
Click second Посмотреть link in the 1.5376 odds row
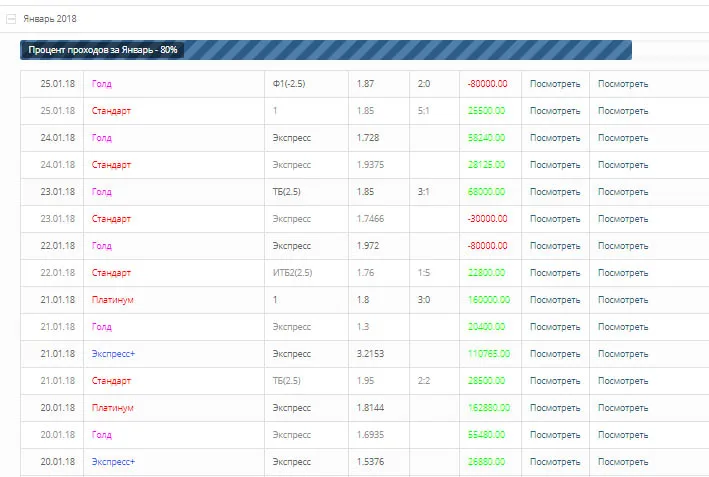click(623, 462)
